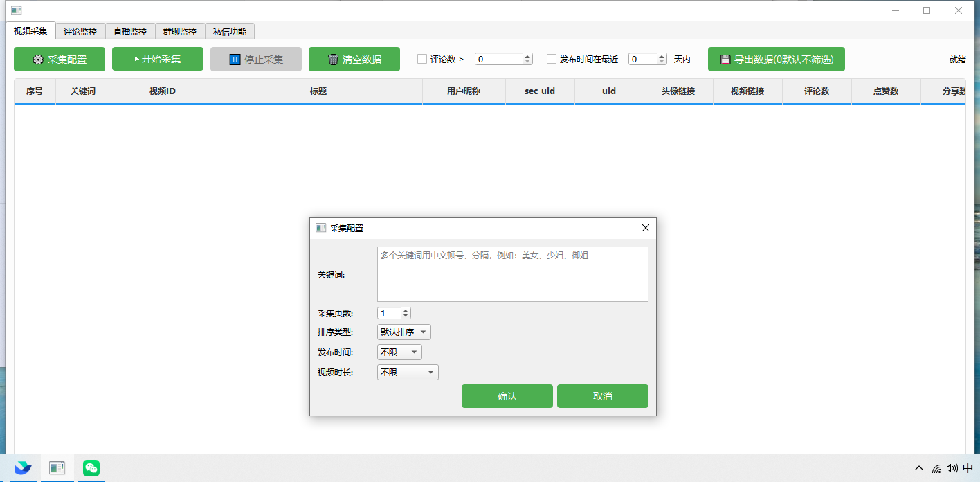Screen dimensions: 980x482
Task: Switch to the 评论监控 tab
Action: (x=80, y=31)
